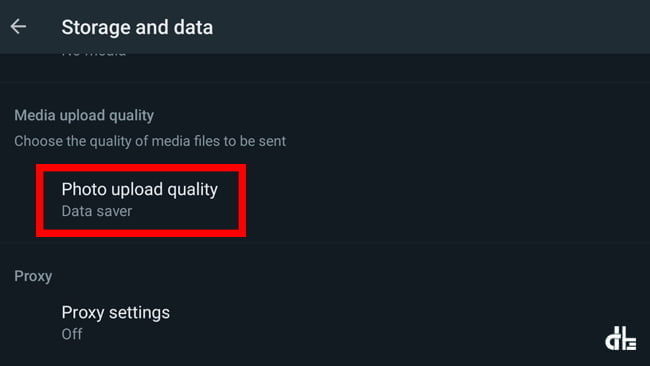
Task: Tap the word settings in Proxy settings
Action: pyautogui.click(x=139, y=313)
